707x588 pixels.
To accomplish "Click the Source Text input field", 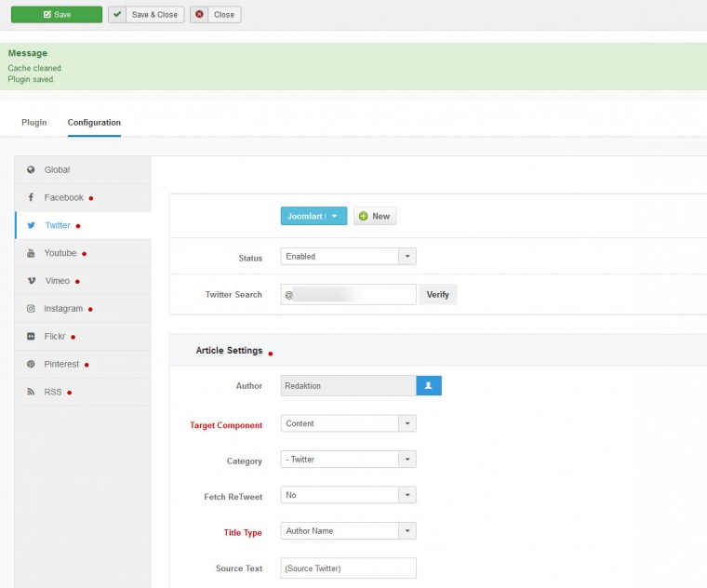I will (348, 568).
